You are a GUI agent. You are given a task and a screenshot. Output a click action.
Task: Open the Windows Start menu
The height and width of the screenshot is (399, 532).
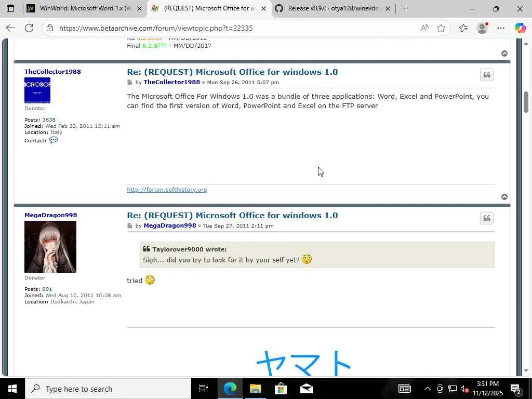12,389
